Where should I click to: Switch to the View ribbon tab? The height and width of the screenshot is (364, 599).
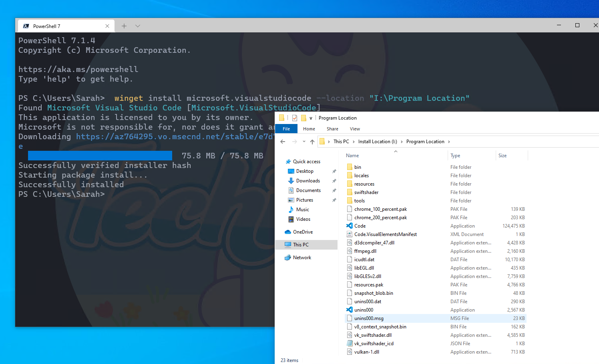[355, 128]
